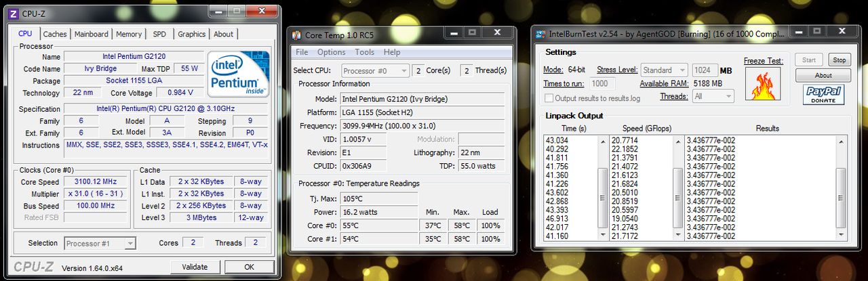Switch to the Memory tab
The image size is (868, 281).
pos(129,34)
